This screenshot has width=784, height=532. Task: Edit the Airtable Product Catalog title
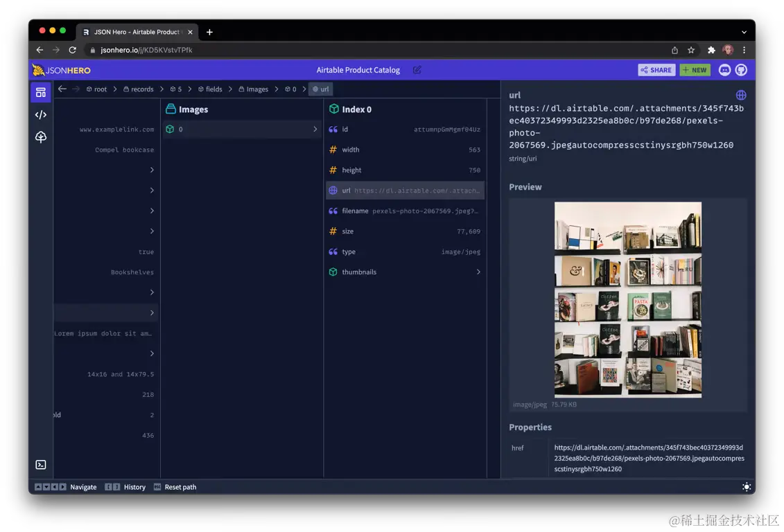point(417,70)
